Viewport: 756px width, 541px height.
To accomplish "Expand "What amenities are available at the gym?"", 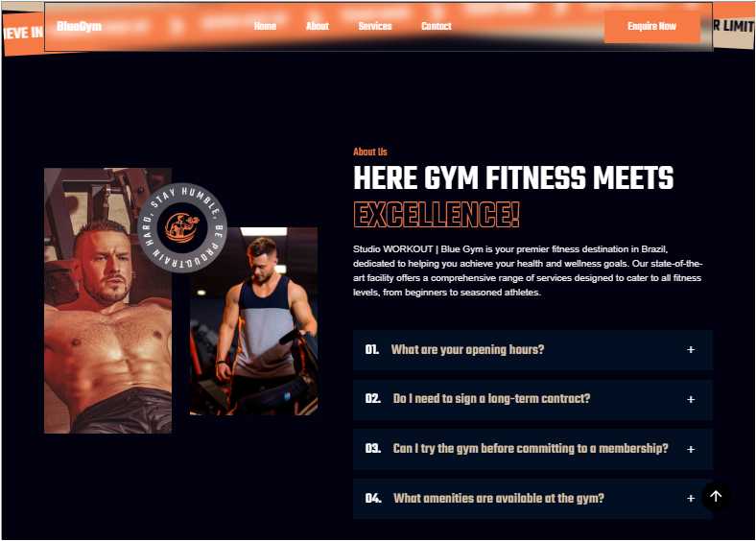I will tap(532, 499).
